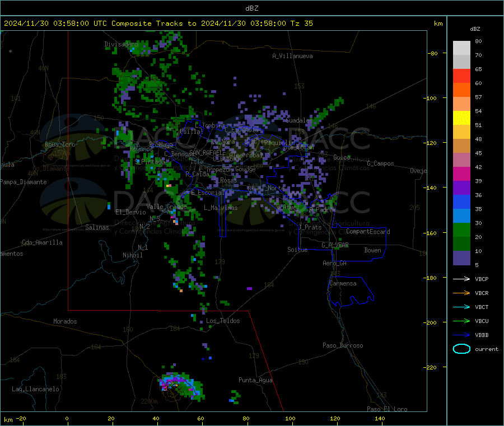Screen dimensions: 504x426
Task: Click the Aero_GA map label
Action: point(335,263)
